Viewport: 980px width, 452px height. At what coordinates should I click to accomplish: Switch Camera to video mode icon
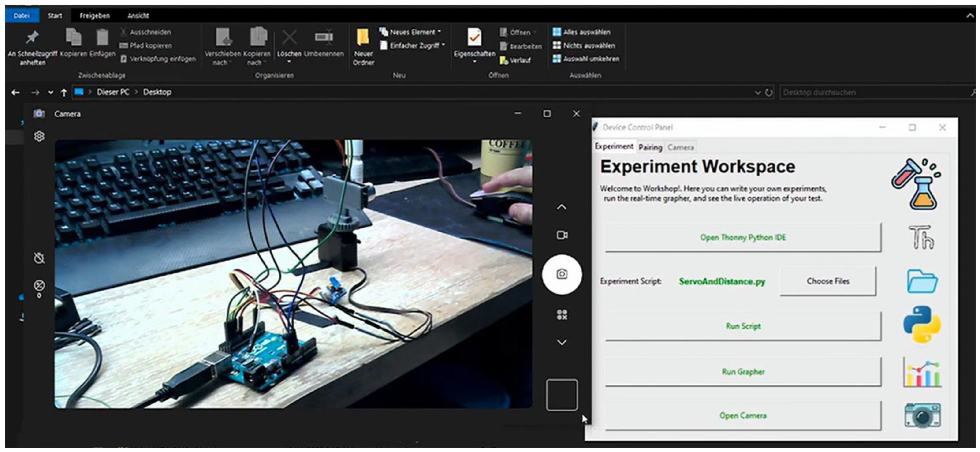coord(562,235)
